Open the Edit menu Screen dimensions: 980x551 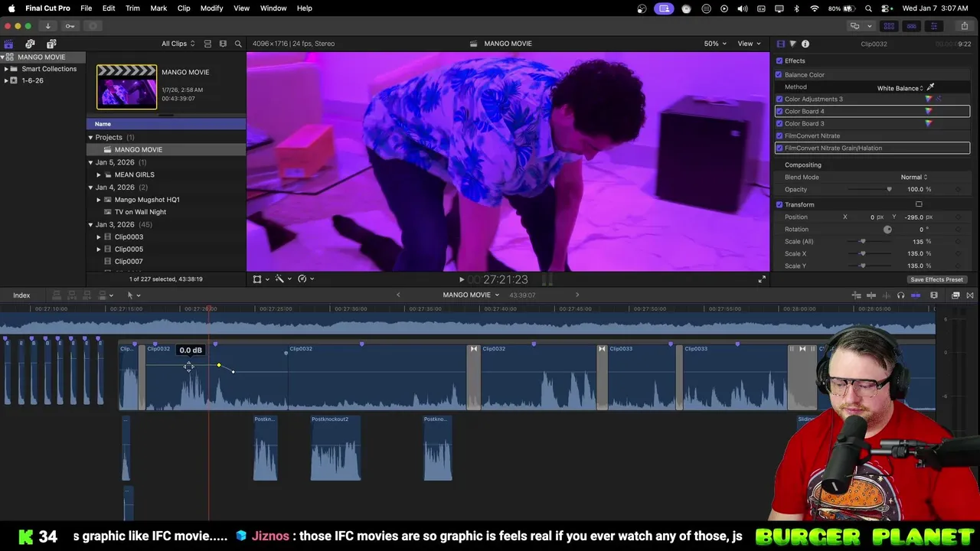pos(109,8)
